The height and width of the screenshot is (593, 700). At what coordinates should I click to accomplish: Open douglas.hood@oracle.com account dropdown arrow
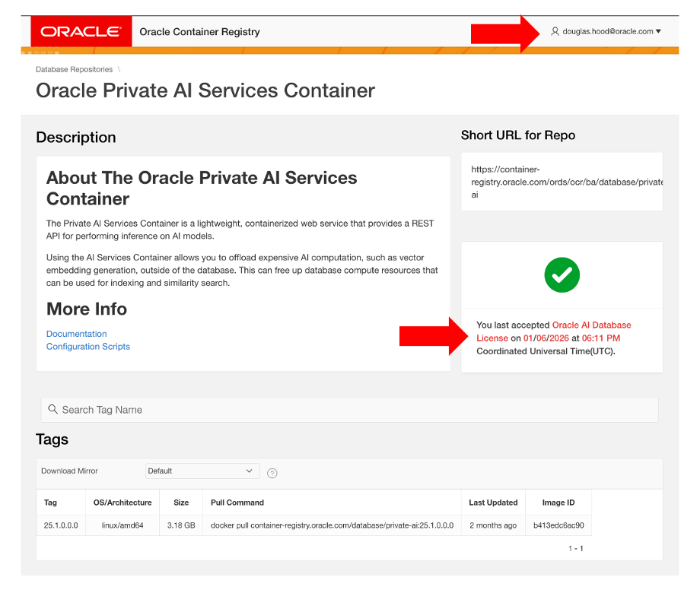[x=658, y=31]
